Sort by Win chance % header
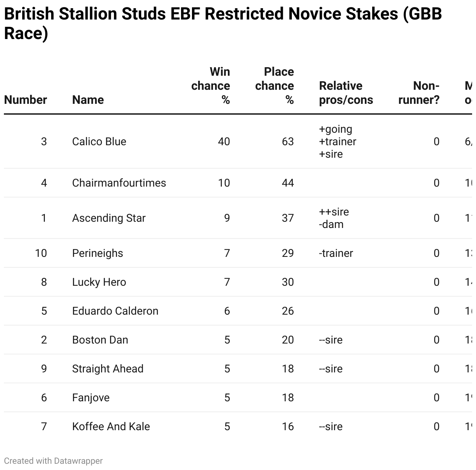Image resolution: width=476 pixels, height=470 pixels. tap(211, 86)
